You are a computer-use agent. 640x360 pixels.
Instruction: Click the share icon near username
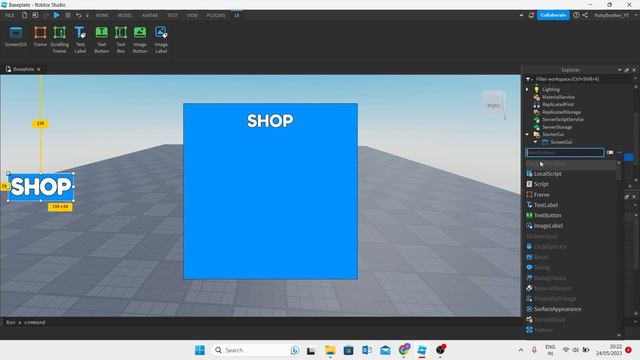(585, 15)
